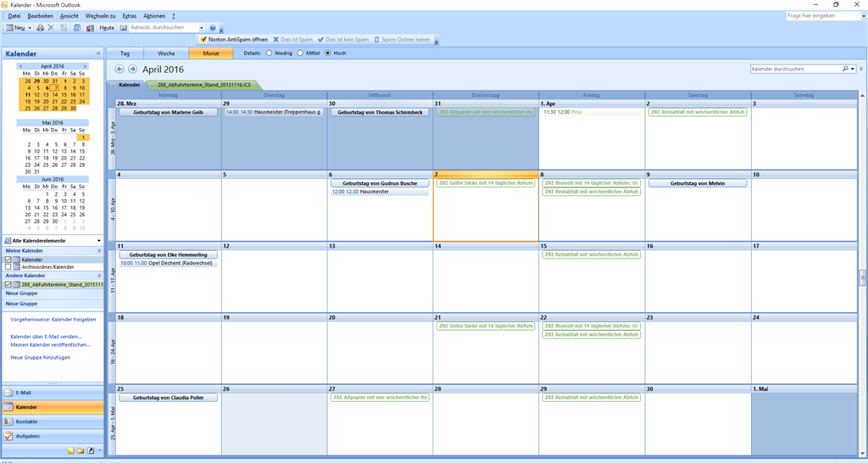The height and width of the screenshot is (463, 868).
Task: Open Geburtstag von Melvin event
Action: [698, 183]
